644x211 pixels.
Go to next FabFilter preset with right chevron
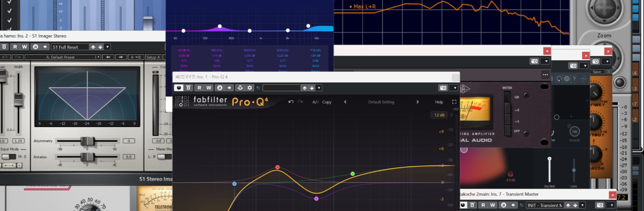click(x=418, y=102)
